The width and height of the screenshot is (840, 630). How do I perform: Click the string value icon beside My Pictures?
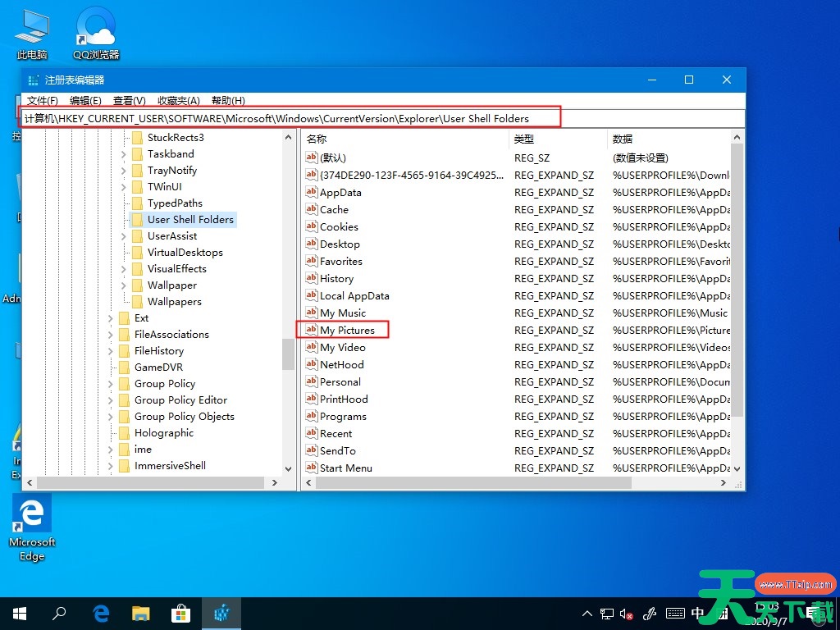point(311,330)
